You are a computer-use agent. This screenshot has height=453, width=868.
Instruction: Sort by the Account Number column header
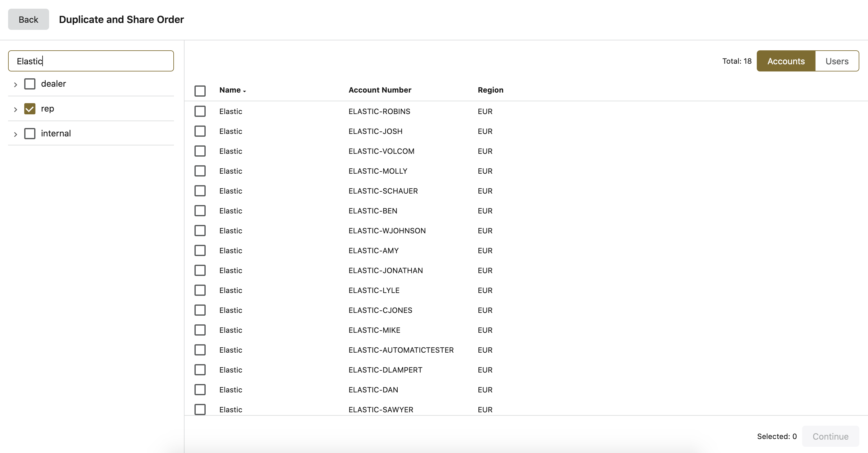[x=380, y=90]
